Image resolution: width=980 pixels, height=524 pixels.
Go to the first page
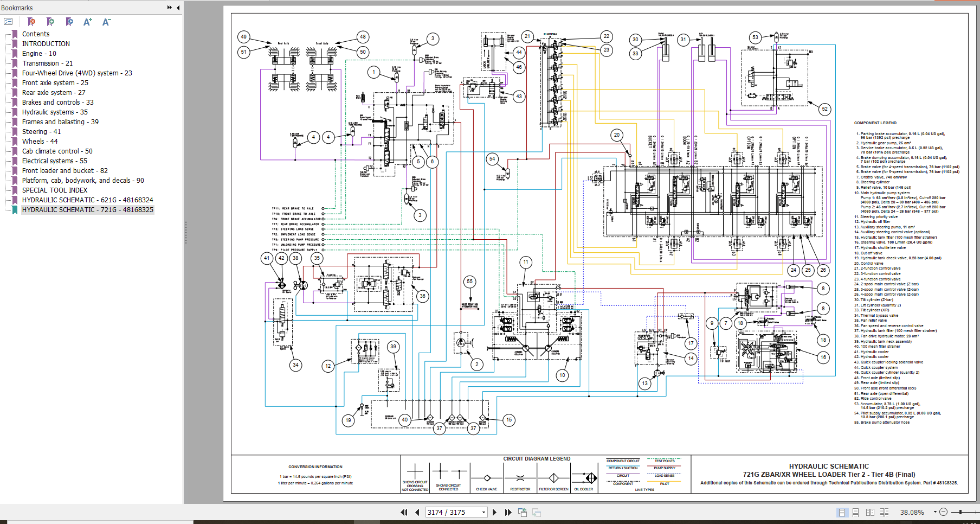[404, 512]
